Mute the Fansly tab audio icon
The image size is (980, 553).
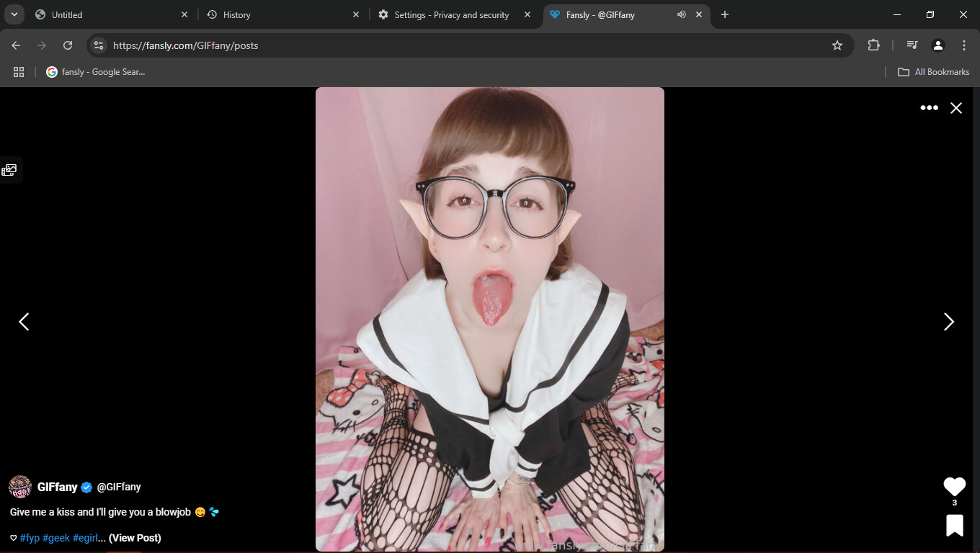(x=681, y=15)
